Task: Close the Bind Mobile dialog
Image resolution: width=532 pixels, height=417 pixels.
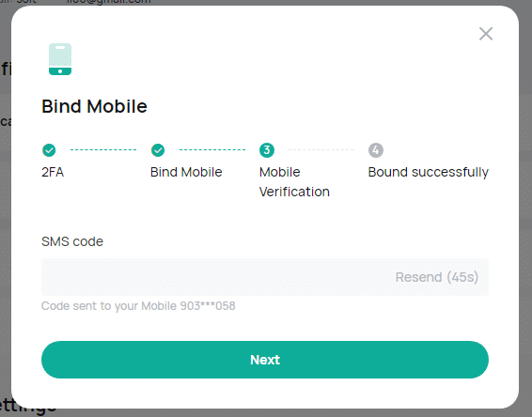Action: coord(486,34)
